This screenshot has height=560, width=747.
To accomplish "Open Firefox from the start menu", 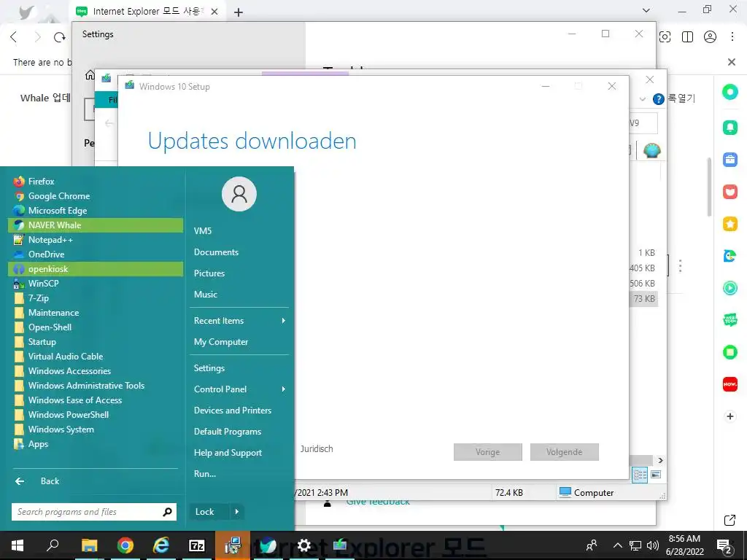I will (x=96, y=182).
